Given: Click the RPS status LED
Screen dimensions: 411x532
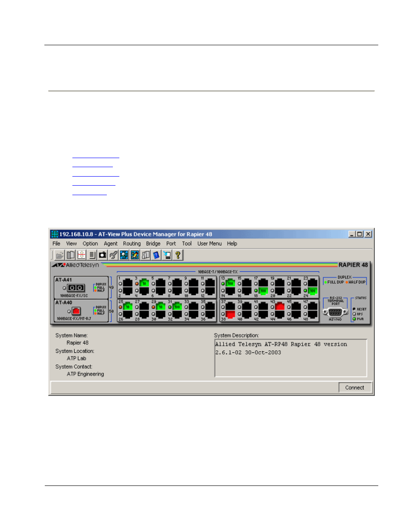Looking at the screenshot, I should click(x=355, y=314).
